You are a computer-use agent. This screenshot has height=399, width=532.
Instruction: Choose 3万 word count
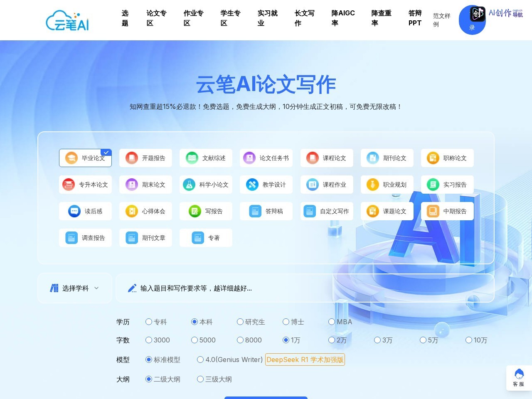[x=377, y=340]
